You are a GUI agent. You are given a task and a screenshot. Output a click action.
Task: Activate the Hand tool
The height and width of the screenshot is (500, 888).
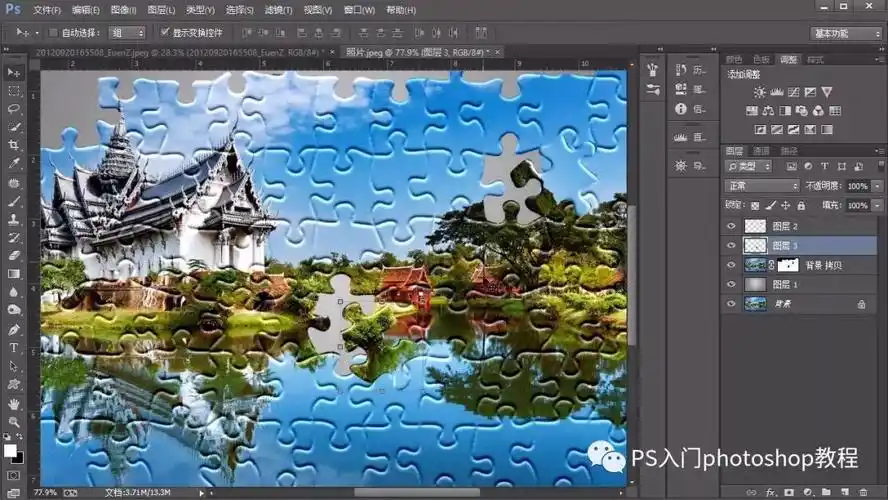pos(14,403)
